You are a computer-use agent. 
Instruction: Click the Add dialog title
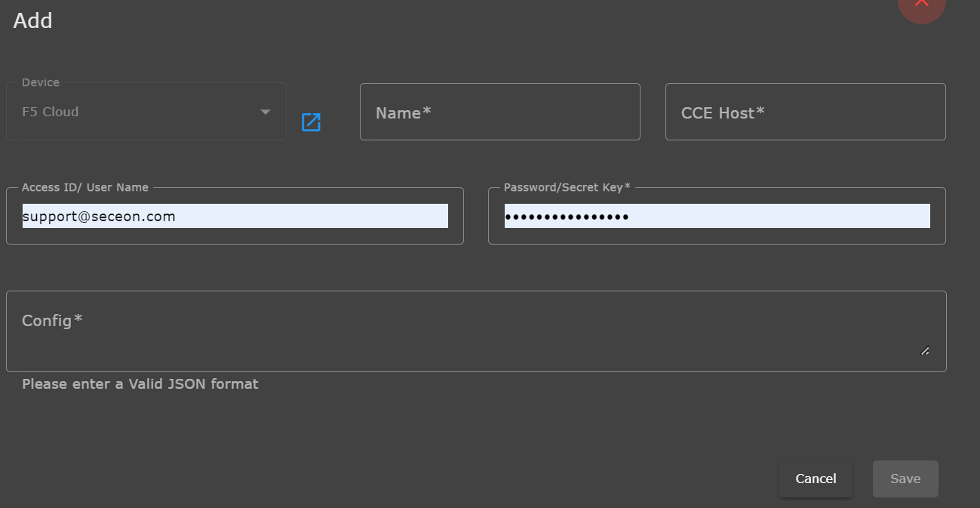(33, 20)
